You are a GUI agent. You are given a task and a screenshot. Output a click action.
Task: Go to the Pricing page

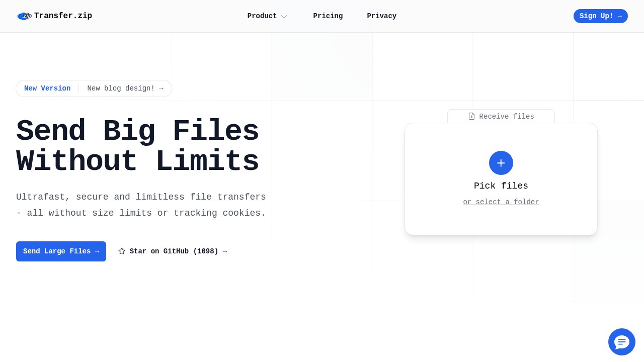(x=328, y=16)
